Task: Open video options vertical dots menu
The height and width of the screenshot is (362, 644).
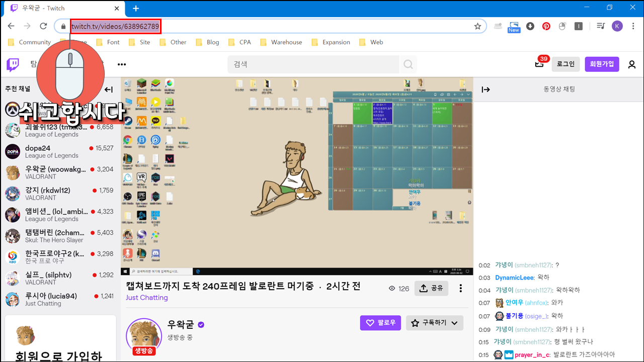Action: click(x=460, y=288)
